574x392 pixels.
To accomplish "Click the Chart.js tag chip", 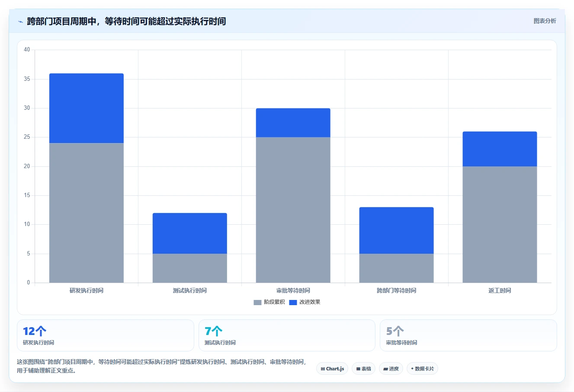I will (332, 369).
